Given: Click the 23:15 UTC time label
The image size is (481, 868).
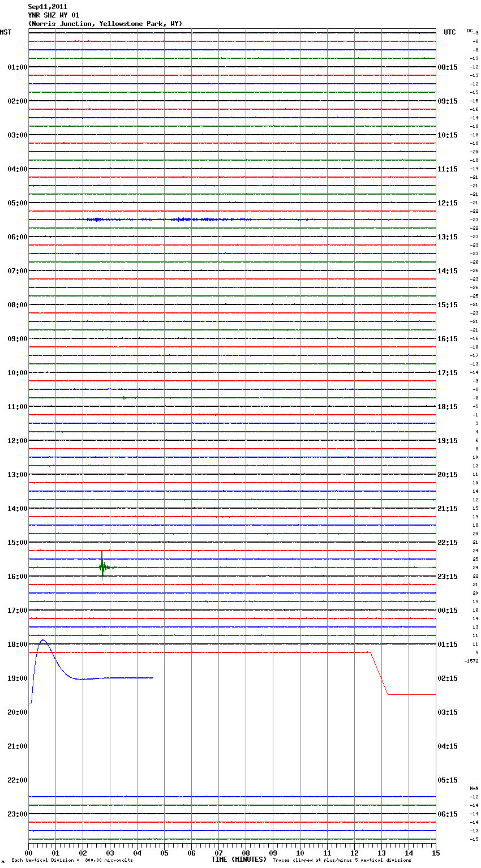Looking at the screenshot, I should (448, 577).
